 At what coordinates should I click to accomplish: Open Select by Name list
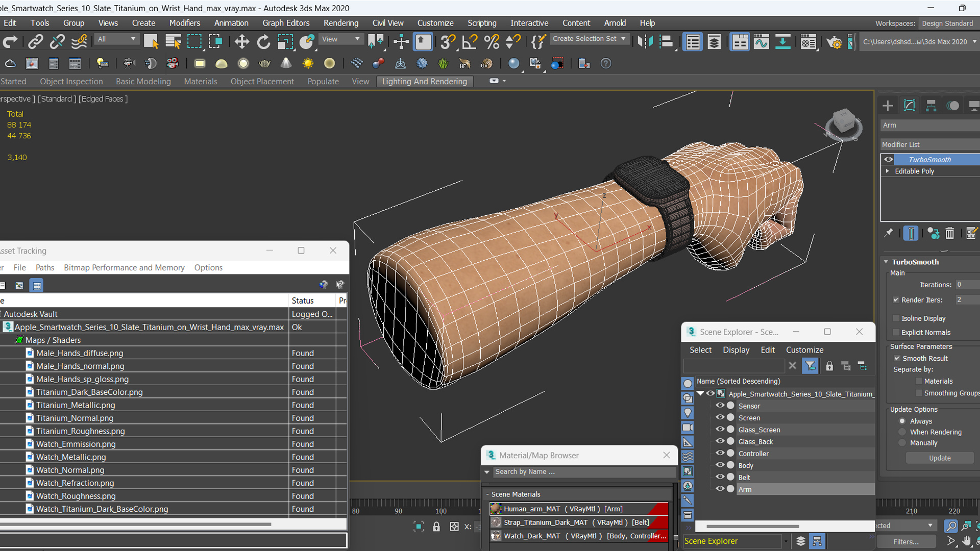[173, 41]
